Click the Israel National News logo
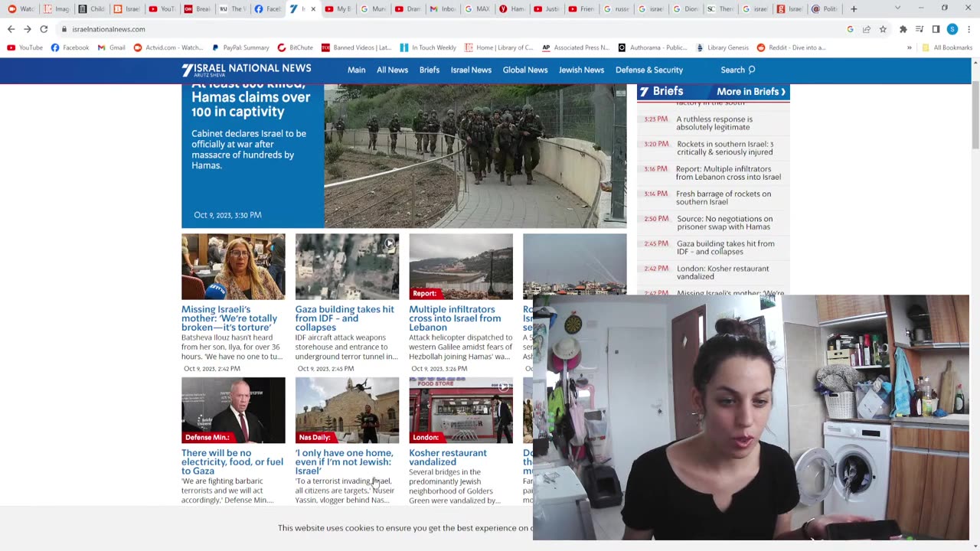Screen dimensions: 980x551 point(247,70)
